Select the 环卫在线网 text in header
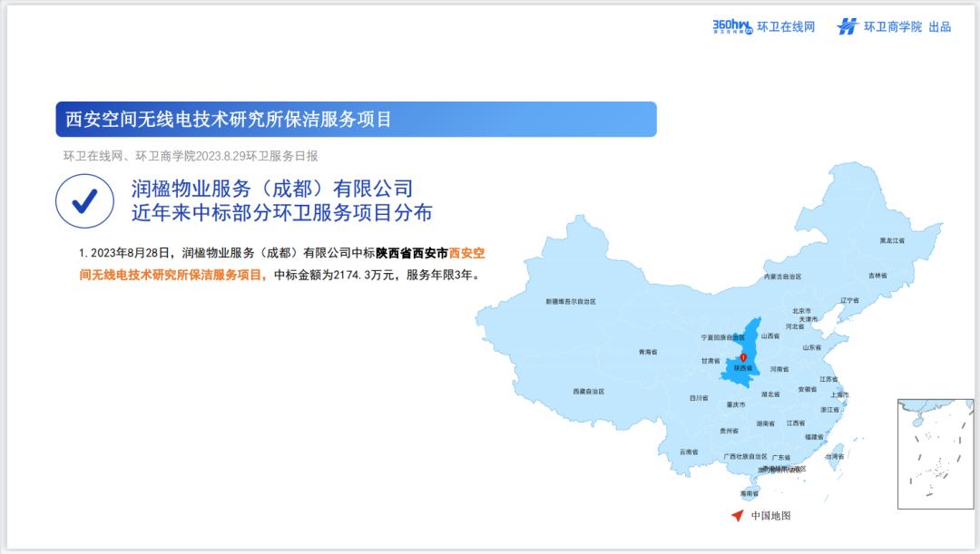 [x=786, y=27]
